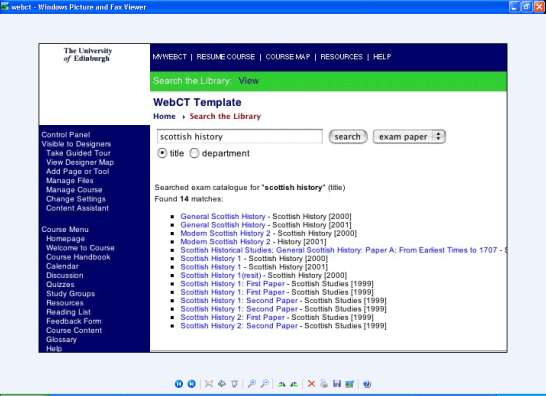Open Modern Scottish History 2 History [2001] result
The height and width of the screenshot is (396, 546).
point(225,242)
